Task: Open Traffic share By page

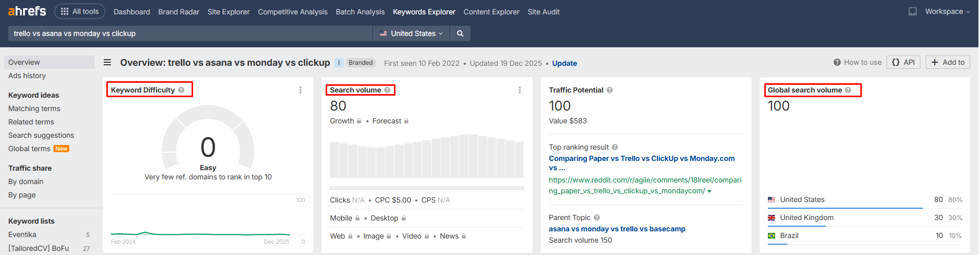Action: (x=22, y=195)
